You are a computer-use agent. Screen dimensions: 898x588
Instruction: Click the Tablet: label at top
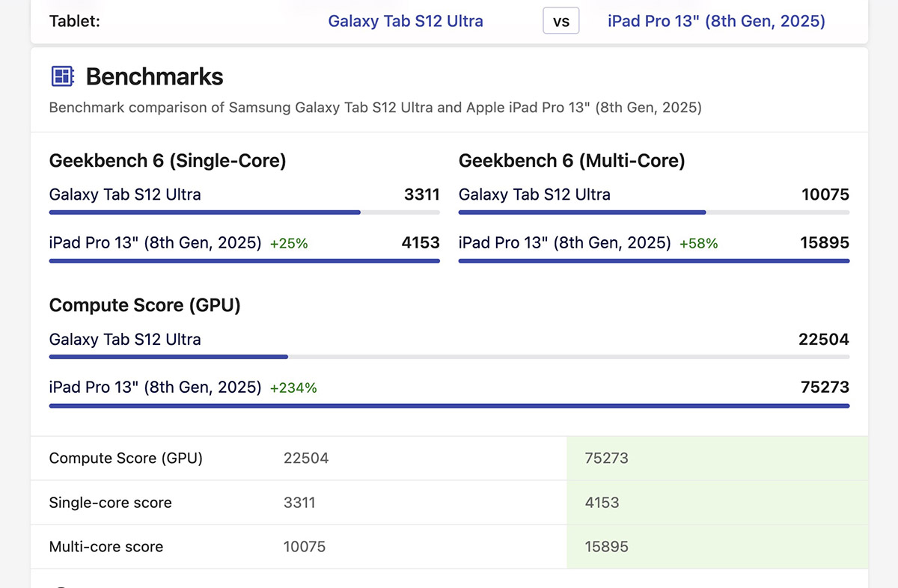[x=75, y=21]
